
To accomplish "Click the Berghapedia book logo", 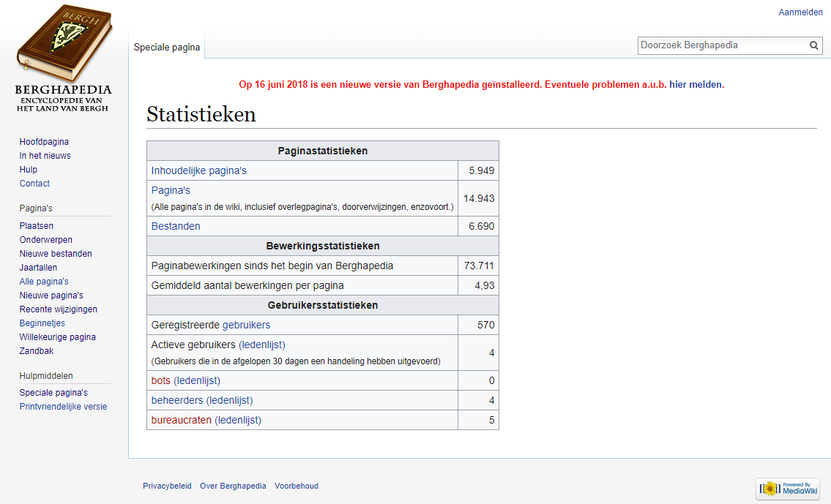I will (64, 58).
